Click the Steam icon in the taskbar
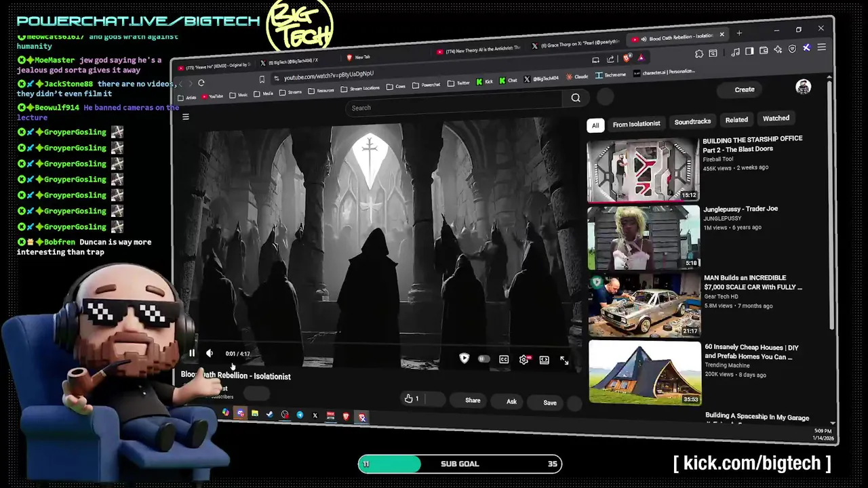 tap(269, 414)
